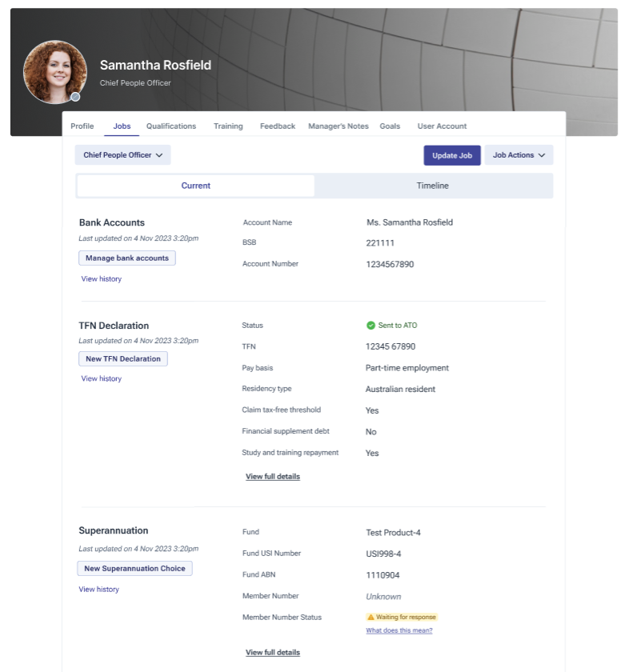This screenshot has width=629, height=672.
Task: Select the User Account tab
Action: pyautogui.click(x=442, y=126)
